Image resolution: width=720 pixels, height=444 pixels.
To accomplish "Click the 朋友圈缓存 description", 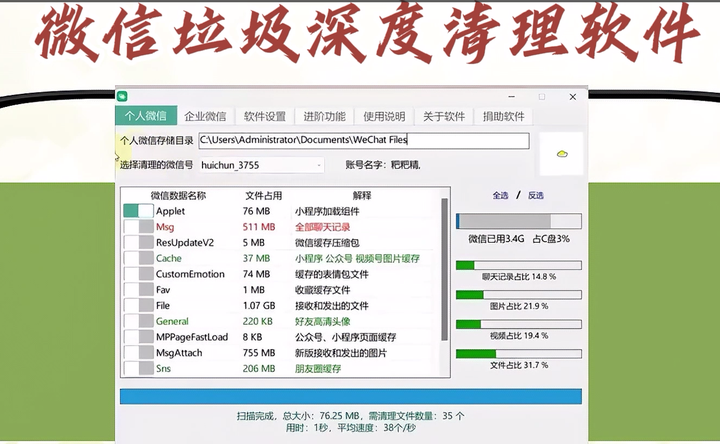I will point(318,368).
